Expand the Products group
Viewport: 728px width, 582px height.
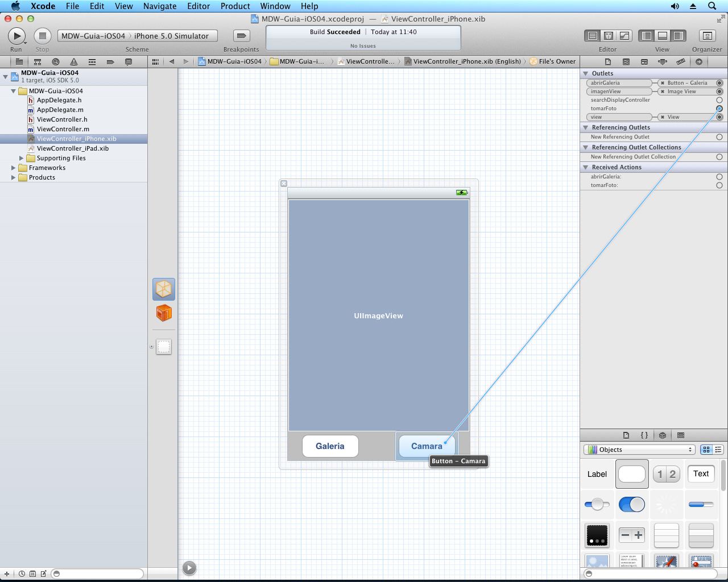click(x=13, y=177)
